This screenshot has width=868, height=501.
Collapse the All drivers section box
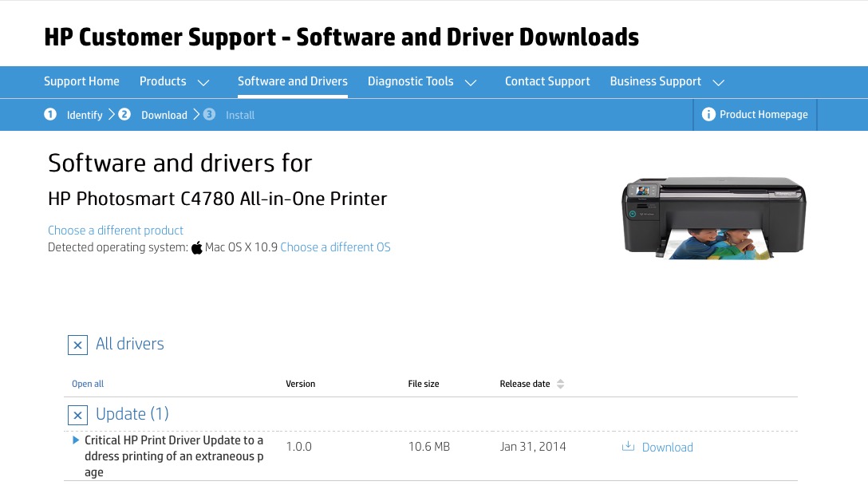click(77, 345)
